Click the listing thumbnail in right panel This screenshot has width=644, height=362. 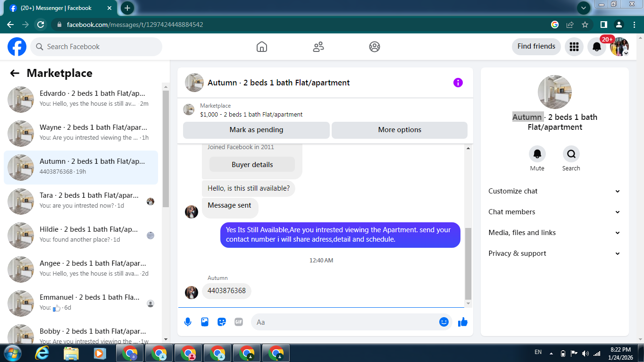tap(555, 92)
